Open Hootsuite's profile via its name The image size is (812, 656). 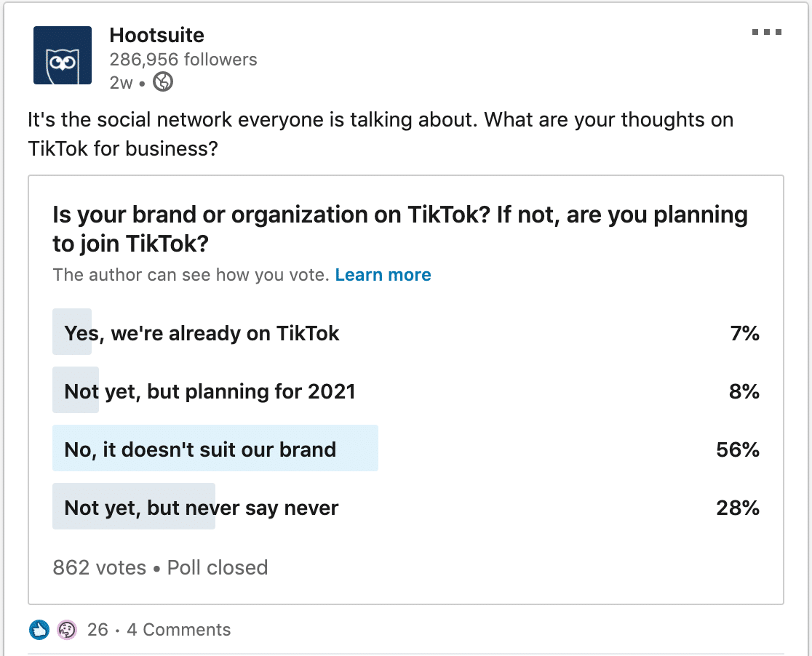tap(156, 34)
